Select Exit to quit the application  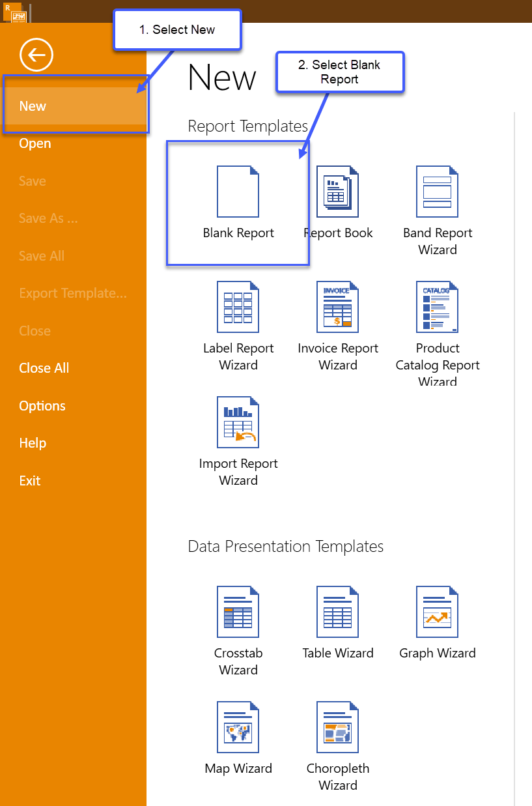(x=29, y=480)
